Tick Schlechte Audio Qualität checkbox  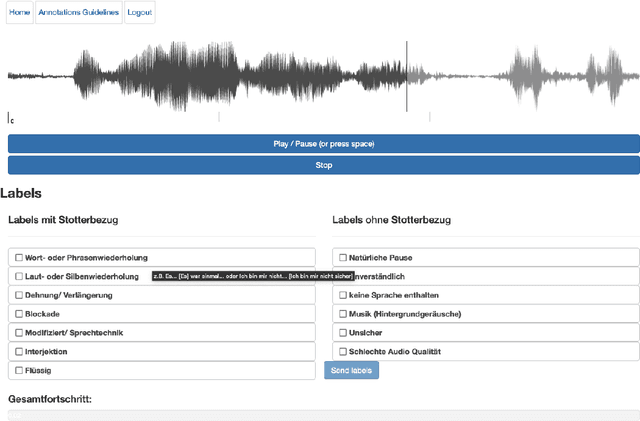tap(343, 352)
